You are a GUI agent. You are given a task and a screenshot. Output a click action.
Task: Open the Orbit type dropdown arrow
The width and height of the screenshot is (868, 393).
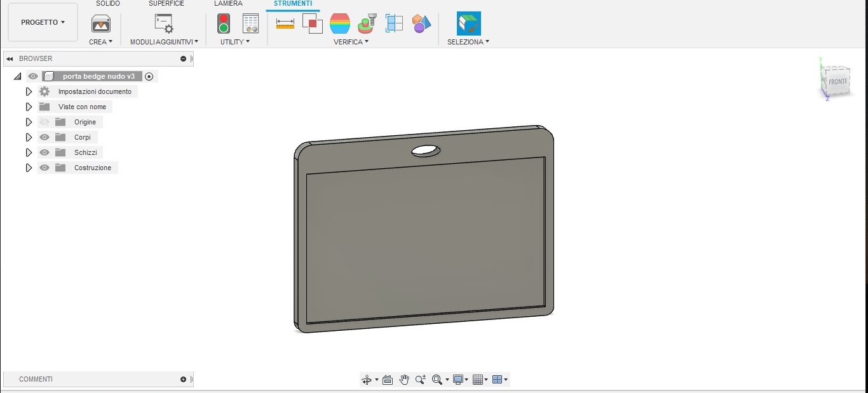[377, 380]
